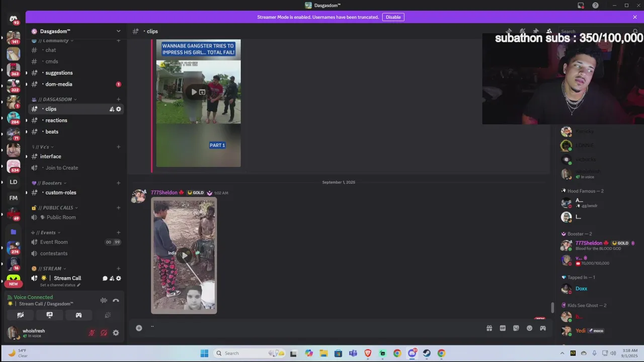The height and width of the screenshot is (362, 644).
Task: Open the reactions channel
Action: tap(76, 121)
